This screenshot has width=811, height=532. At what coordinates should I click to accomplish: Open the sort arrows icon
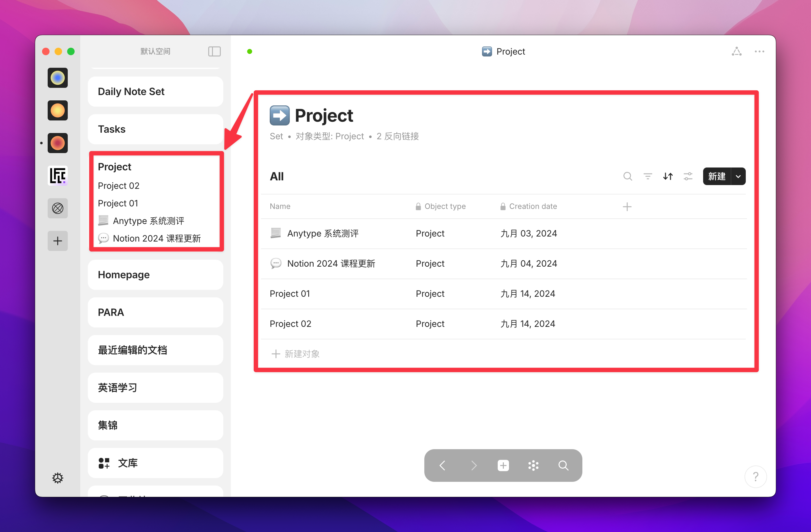[668, 176]
